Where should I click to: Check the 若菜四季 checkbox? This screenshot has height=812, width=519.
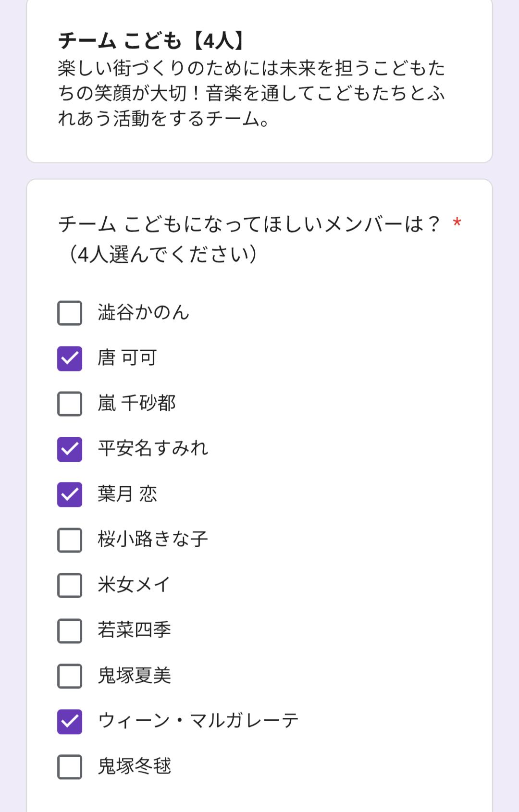coord(70,630)
